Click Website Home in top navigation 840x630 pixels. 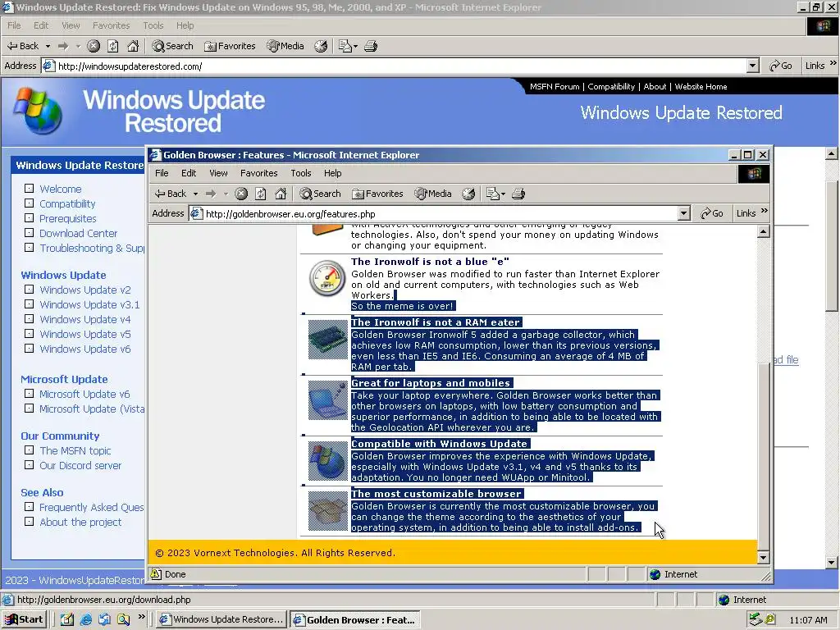coord(701,86)
